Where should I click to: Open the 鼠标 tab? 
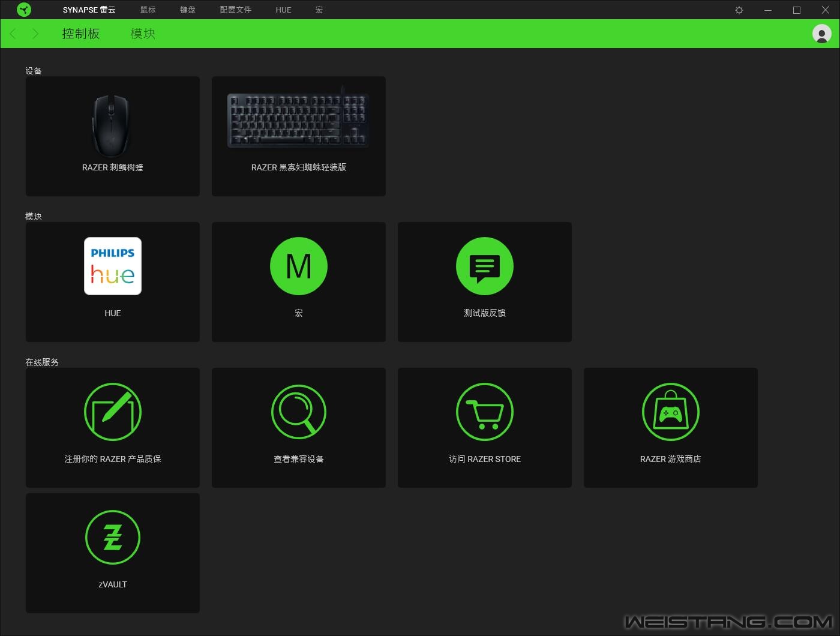coord(148,10)
